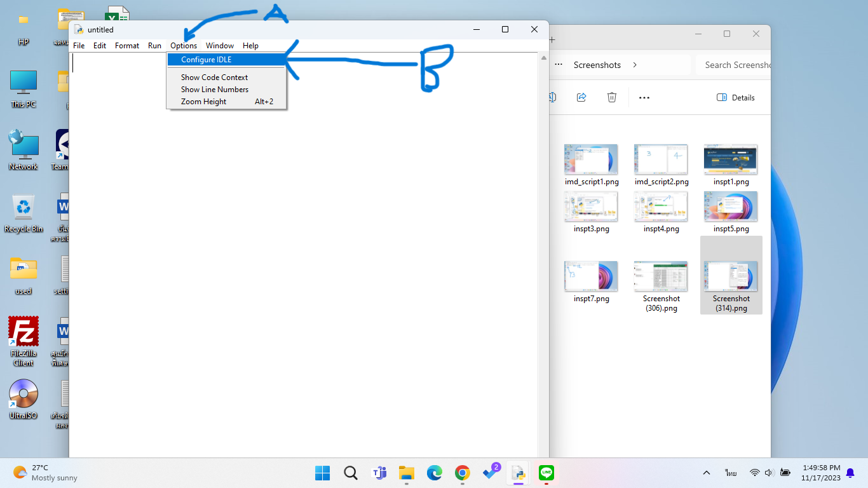Toggle Show Code Context option
This screenshot has height=488, width=868.
(x=214, y=78)
